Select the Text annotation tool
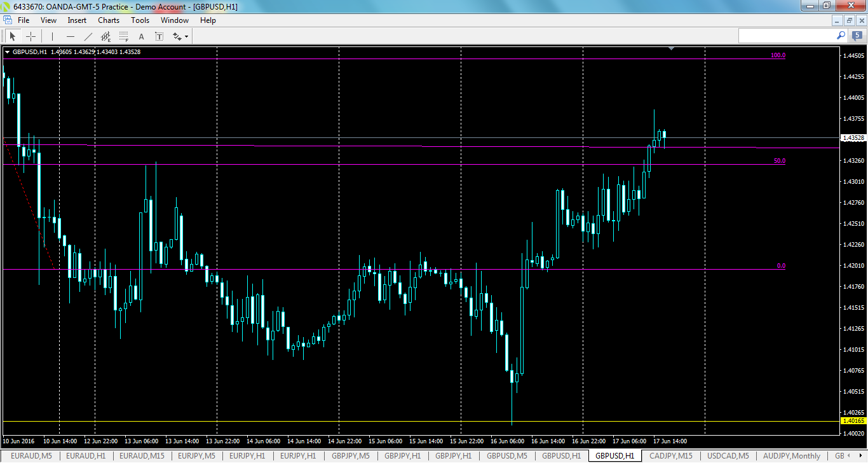 point(141,36)
